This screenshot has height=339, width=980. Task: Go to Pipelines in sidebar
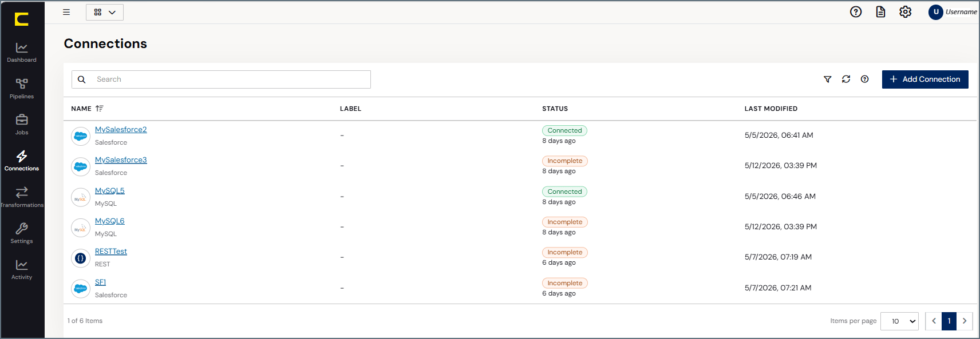pyautogui.click(x=22, y=89)
